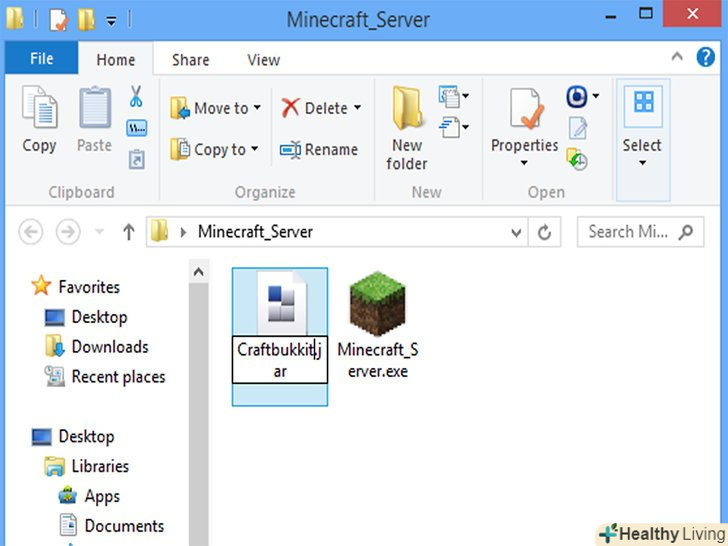Click the Back navigation arrow
Viewport: 728px width, 546px height.
click(x=31, y=232)
